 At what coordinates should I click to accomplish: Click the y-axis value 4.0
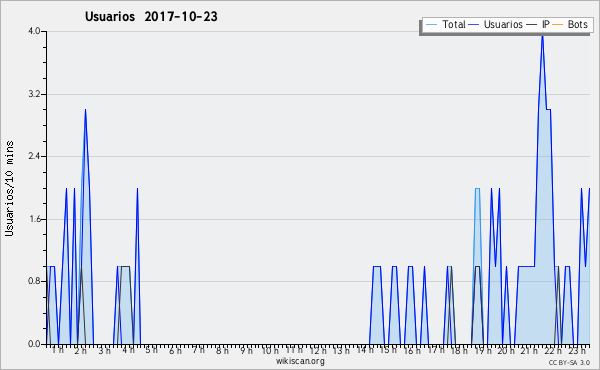(34, 31)
